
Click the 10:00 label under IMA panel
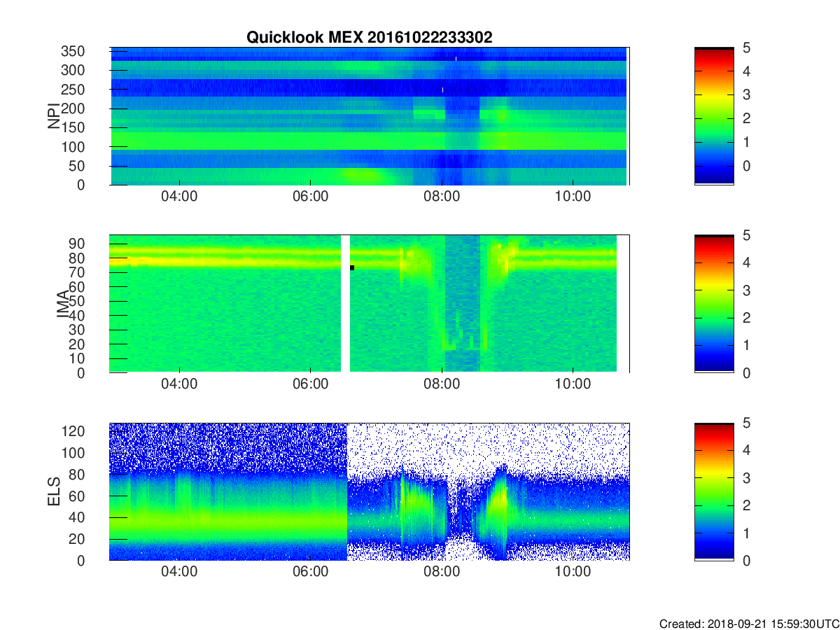(573, 385)
